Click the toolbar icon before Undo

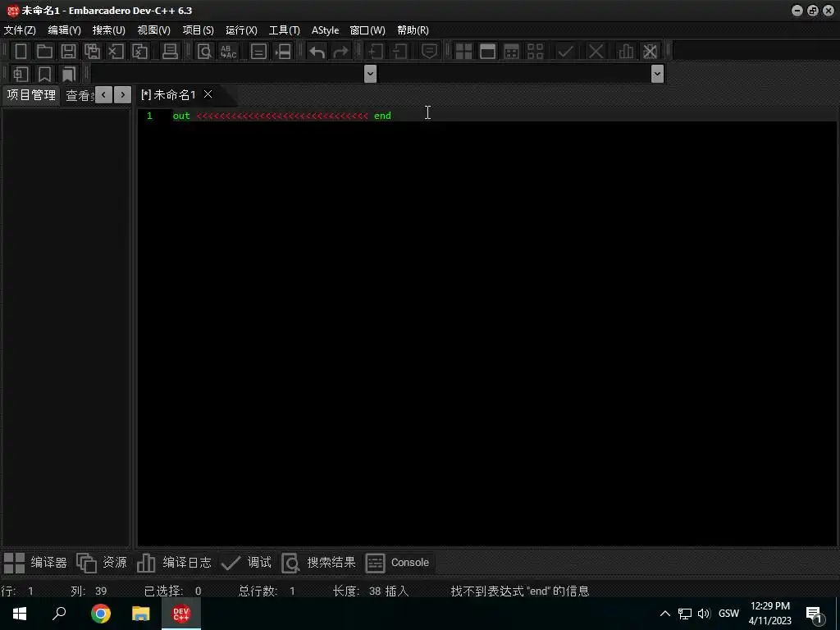282,52
